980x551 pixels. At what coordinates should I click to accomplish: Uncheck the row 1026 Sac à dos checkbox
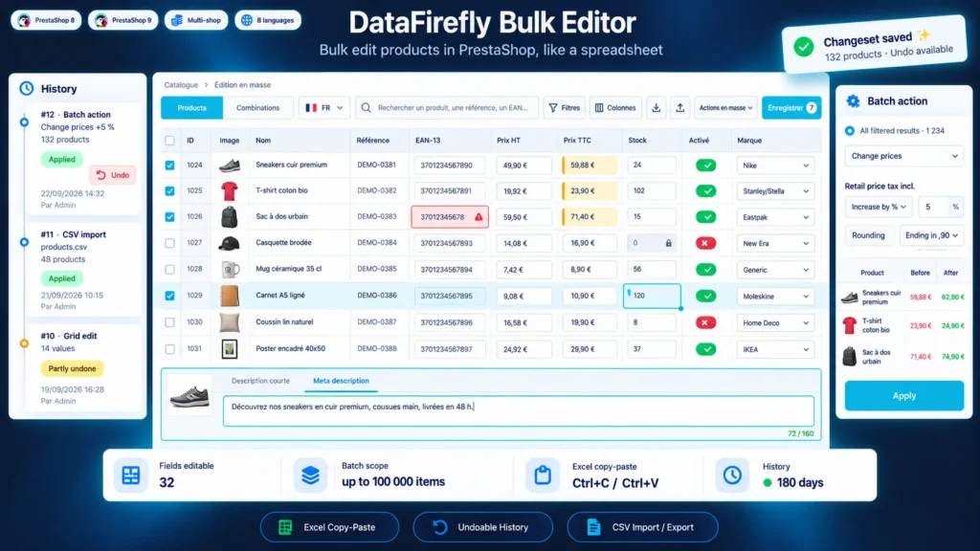tap(170, 217)
